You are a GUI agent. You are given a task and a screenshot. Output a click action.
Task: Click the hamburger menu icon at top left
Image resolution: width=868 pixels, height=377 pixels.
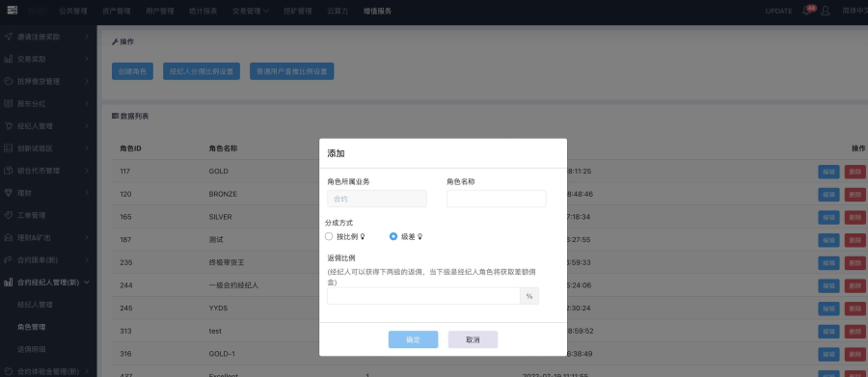[13, 10]
